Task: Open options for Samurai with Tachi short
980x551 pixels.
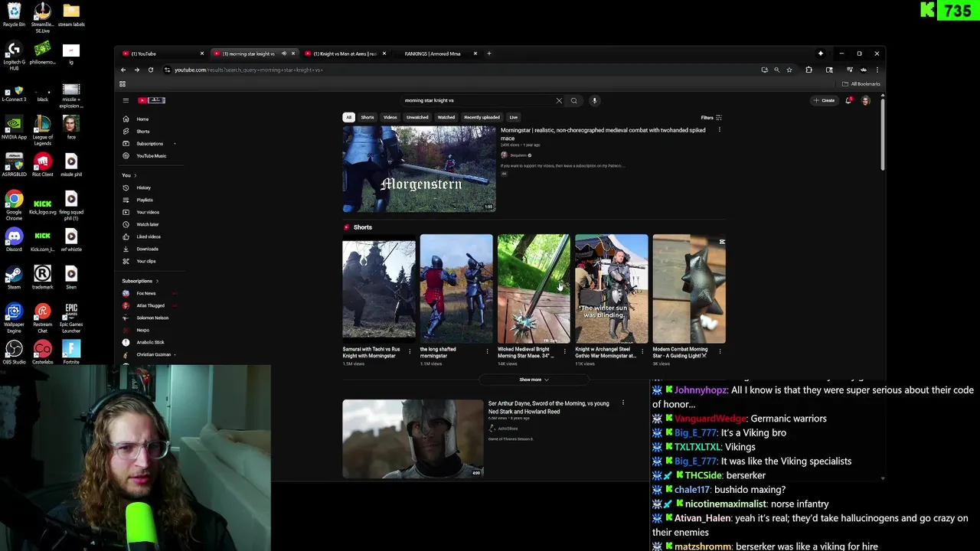Action: pyautogui.click(x=410, y=351)
